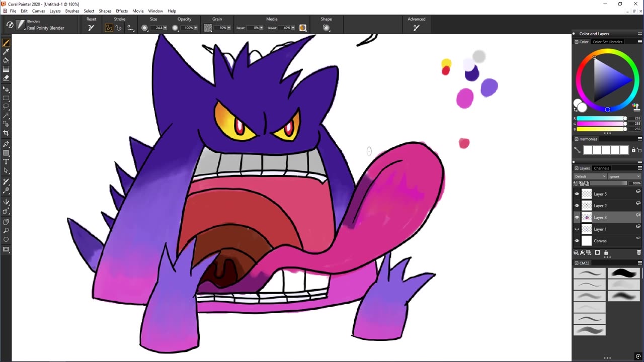Select the Lasso tool
Screen dimensions: 644x362
click(x=6, y=107)
